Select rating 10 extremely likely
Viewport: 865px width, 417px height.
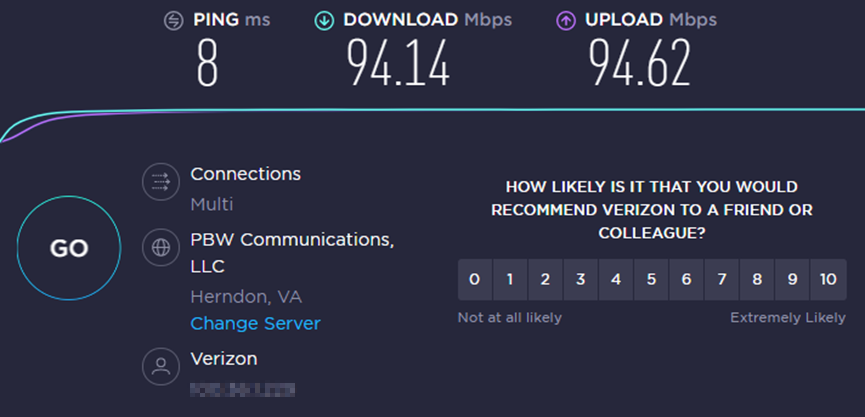[x=828, y=280]
